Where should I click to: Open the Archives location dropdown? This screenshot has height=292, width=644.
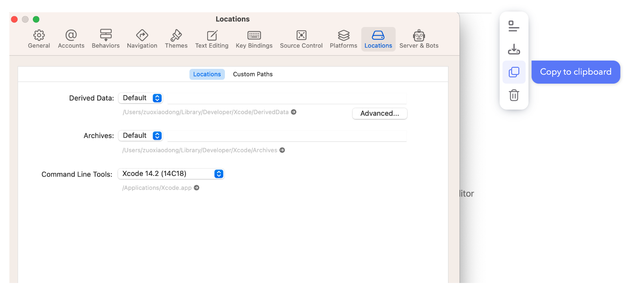click(141, 136)
